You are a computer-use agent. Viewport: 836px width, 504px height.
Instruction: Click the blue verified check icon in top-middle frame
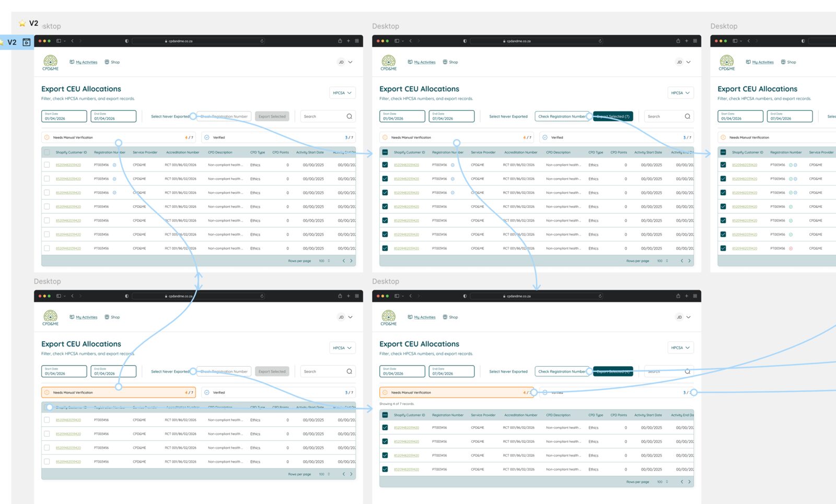coord(545,137)
